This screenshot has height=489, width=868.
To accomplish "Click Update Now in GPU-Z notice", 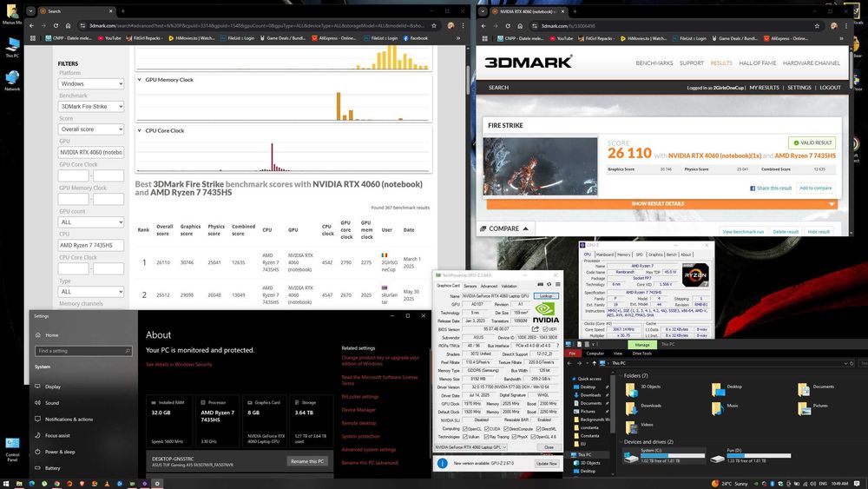I will (x=546, y=464).
